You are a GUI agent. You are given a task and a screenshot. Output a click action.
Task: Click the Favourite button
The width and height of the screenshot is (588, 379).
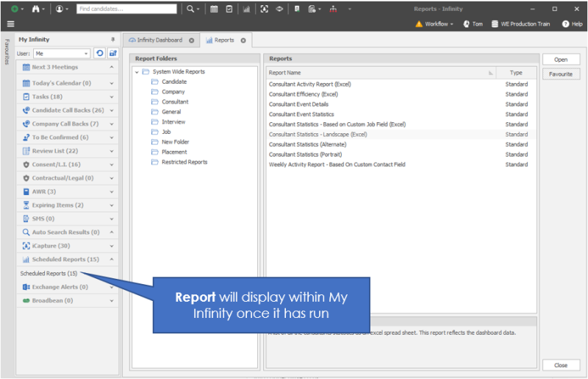(x=561, y=74)
